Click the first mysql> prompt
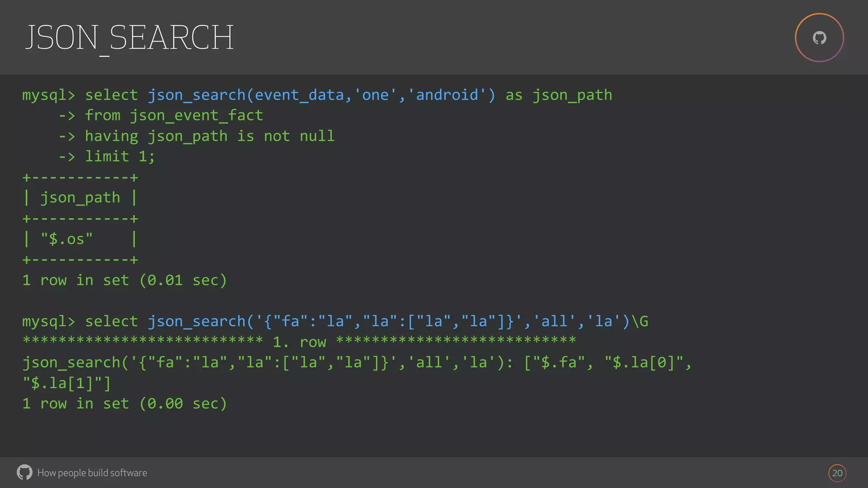 pos(48,95)
